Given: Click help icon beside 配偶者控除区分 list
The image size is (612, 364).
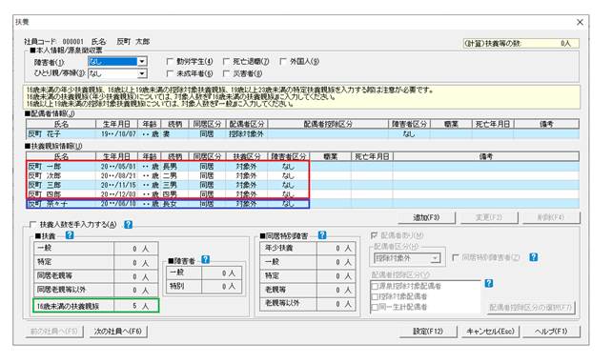Looking at the screenshot, I should coord(489,283).
